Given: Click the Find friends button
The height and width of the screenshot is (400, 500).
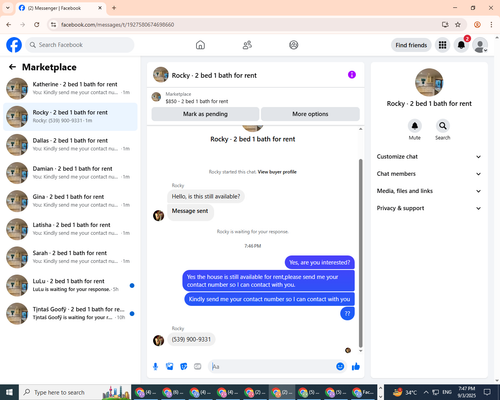Looking at the screenshot, I should (411, 45).
